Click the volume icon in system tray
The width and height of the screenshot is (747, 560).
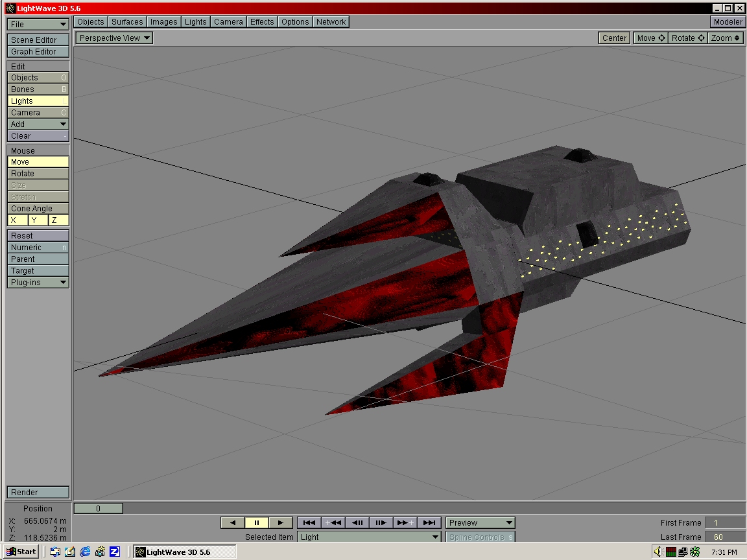658,552
